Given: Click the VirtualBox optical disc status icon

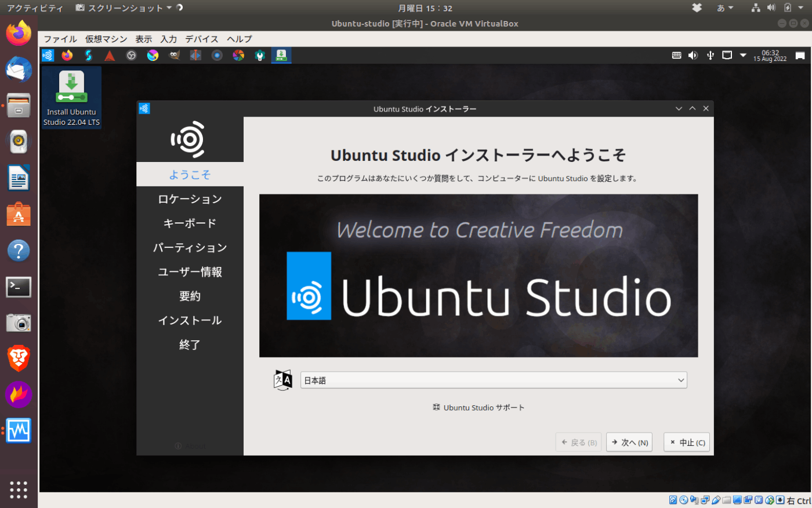Looking at the screenshot, I should 684,500.
